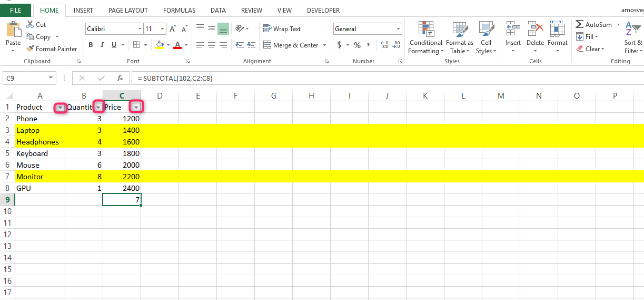Open the font size 11 dropdown
This screenshot has height=300, width=644.
coord(163,29)
